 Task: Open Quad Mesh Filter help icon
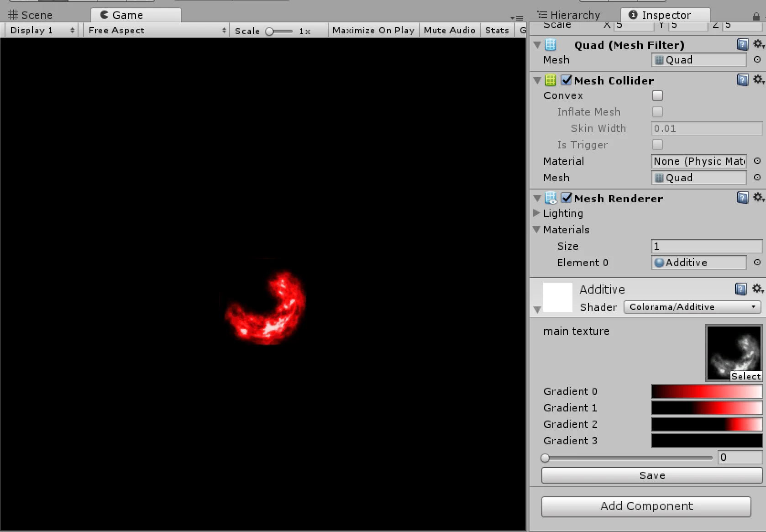point(742,44)
